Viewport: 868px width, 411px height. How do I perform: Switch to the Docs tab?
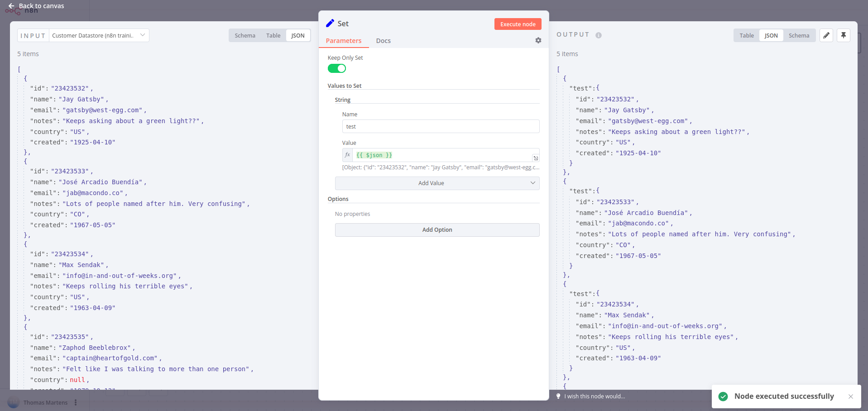(383, 41)
